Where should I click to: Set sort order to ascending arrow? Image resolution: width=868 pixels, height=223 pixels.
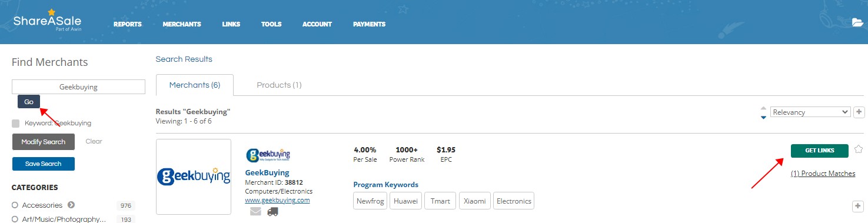point(764,108)
